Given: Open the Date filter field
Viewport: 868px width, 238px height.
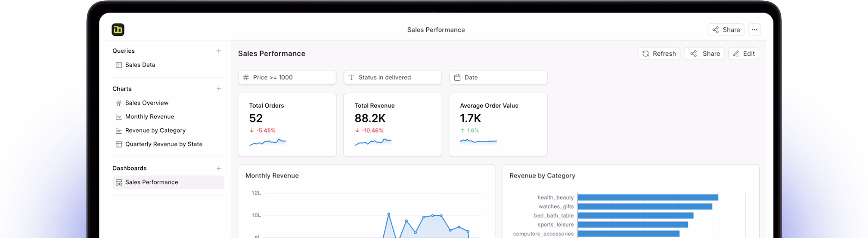Looking at the screenshot, I should (x=498, y=77).
